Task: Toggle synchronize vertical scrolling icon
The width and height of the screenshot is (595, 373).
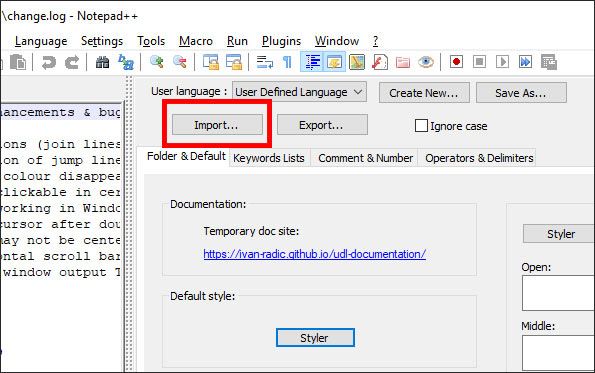Action: click(211, 62)
